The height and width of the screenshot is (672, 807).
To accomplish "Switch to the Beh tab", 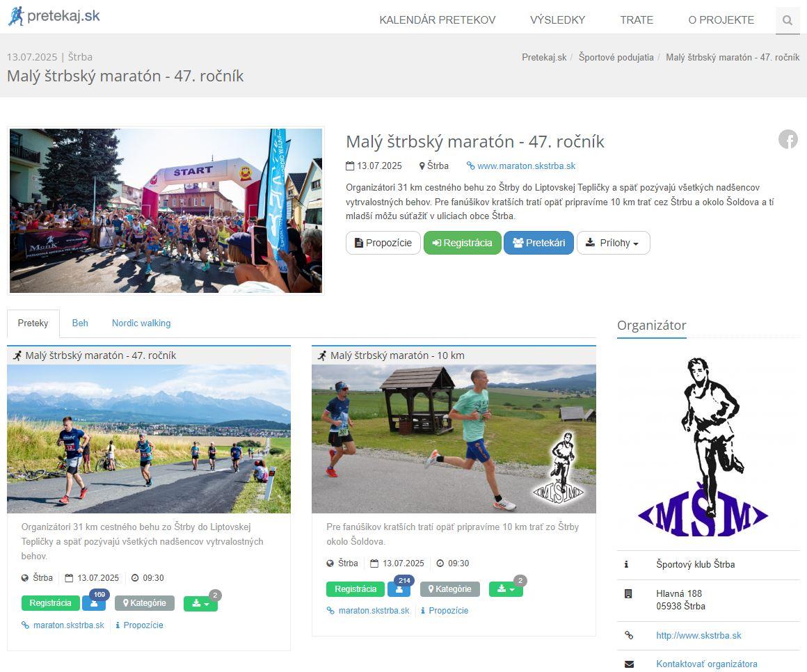I will tap(80, 323).
